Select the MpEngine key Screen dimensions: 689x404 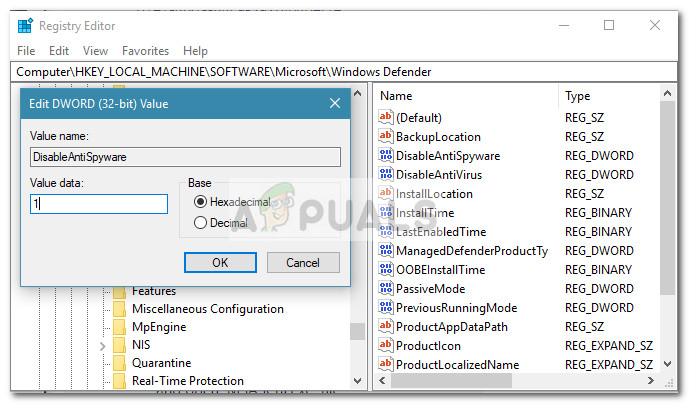[159, 327]
